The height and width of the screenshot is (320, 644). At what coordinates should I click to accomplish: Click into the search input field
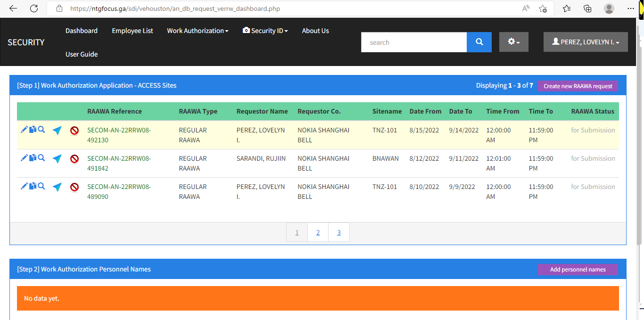[x=414, y=42]
